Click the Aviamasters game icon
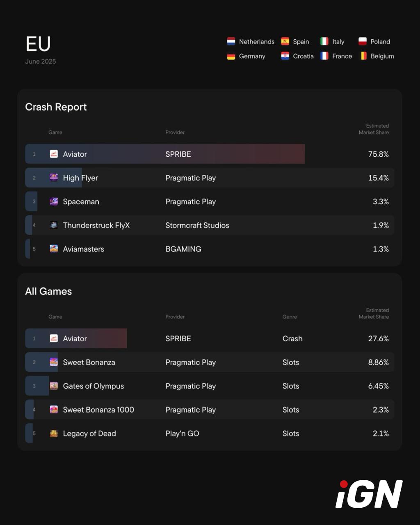420x525 pixels. click(x=54, y=249)
